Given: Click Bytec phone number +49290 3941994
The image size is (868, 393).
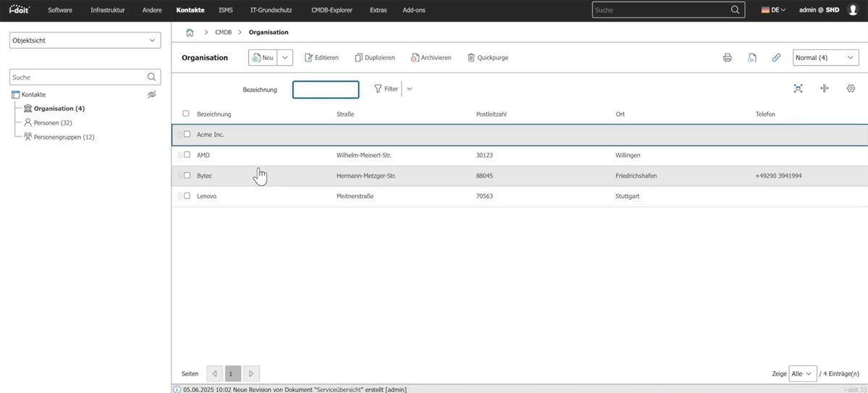Looking at the screenshot, I should pyautogui.click(x=778, y=176).
